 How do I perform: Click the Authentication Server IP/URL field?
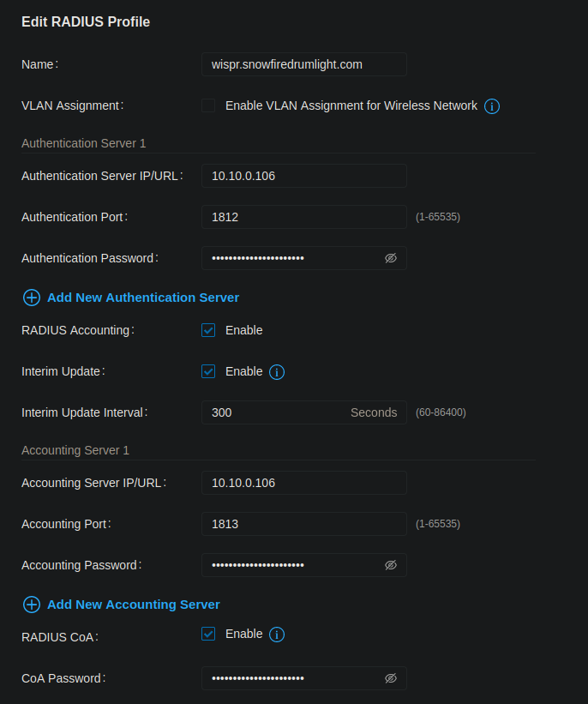point(303,176)
